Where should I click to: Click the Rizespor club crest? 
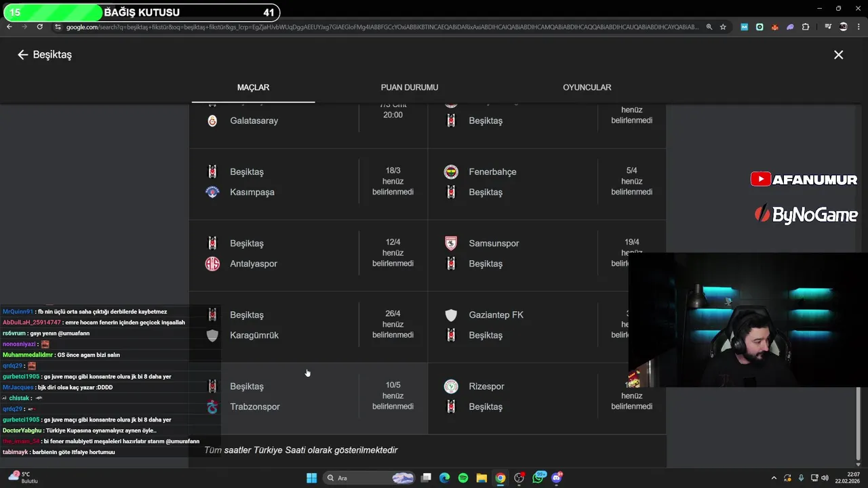click(451, 386)
